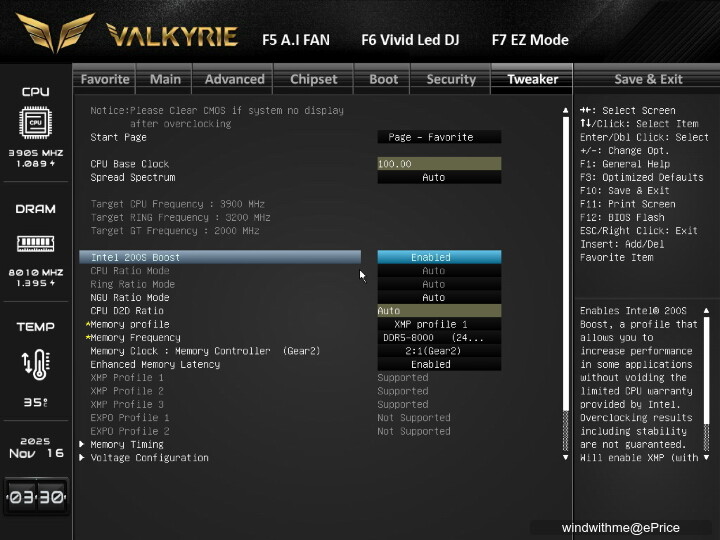Click the CPU Base Clock input field
Screen dimensions: 720x540
coord(439,164)
